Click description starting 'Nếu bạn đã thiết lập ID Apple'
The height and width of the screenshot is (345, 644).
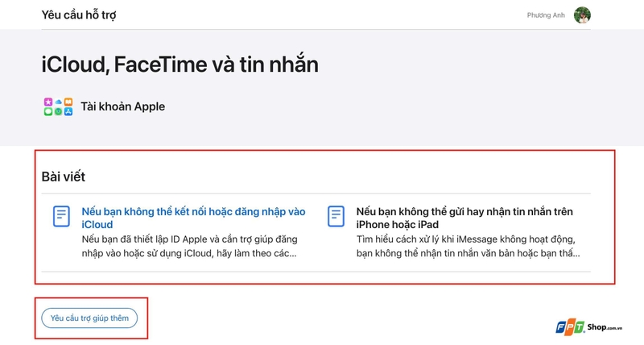(x=189, y=247)
